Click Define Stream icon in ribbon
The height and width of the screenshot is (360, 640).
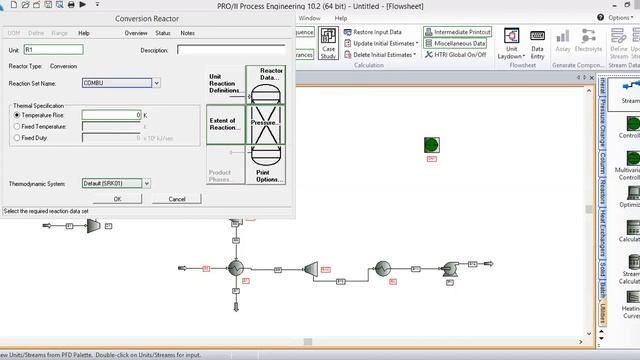click(x=619, y=43)
